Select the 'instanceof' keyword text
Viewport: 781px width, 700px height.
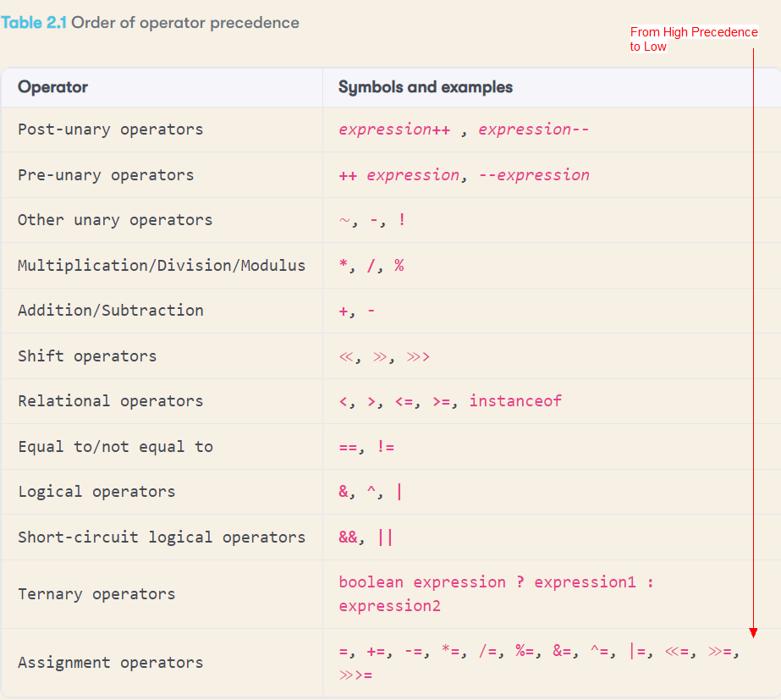[x=515, y=400]
